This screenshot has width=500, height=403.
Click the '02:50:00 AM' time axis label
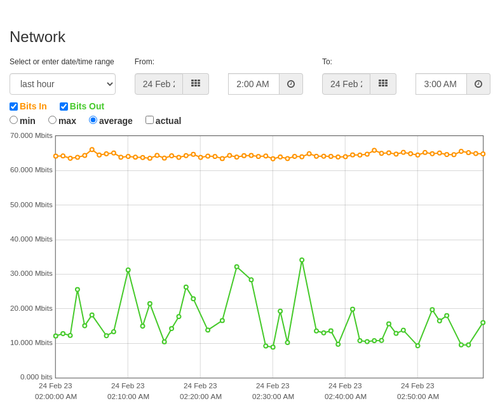click(418, 397)
